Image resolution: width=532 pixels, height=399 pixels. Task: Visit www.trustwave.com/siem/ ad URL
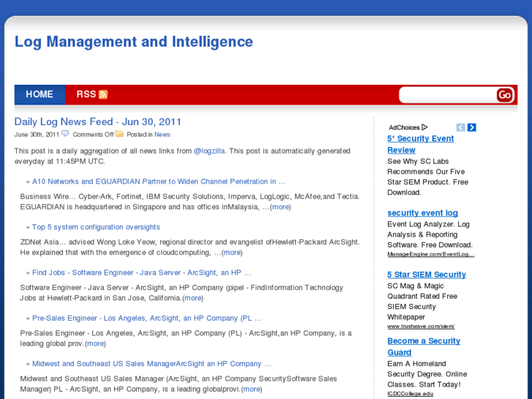pyautogui.click(x=421, y=327)
